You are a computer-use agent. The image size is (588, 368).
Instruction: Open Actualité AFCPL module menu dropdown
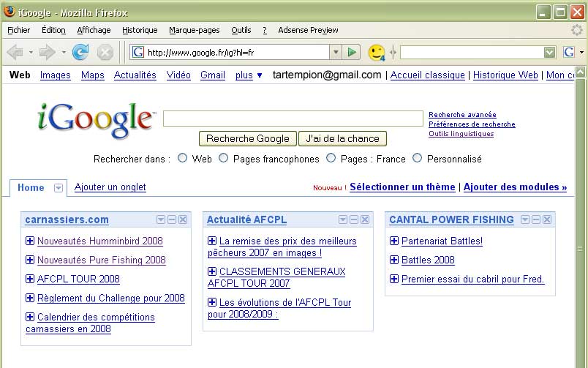click(343, 219)
